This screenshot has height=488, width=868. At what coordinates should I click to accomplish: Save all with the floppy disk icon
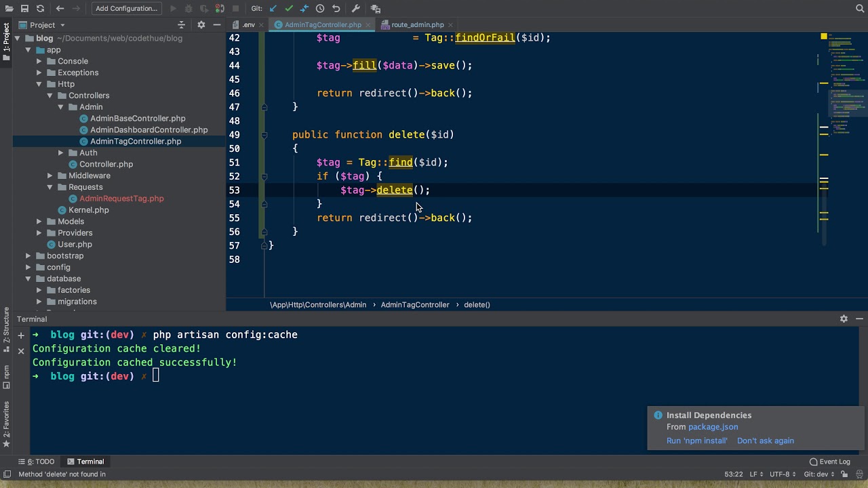(x=24, y=9)
